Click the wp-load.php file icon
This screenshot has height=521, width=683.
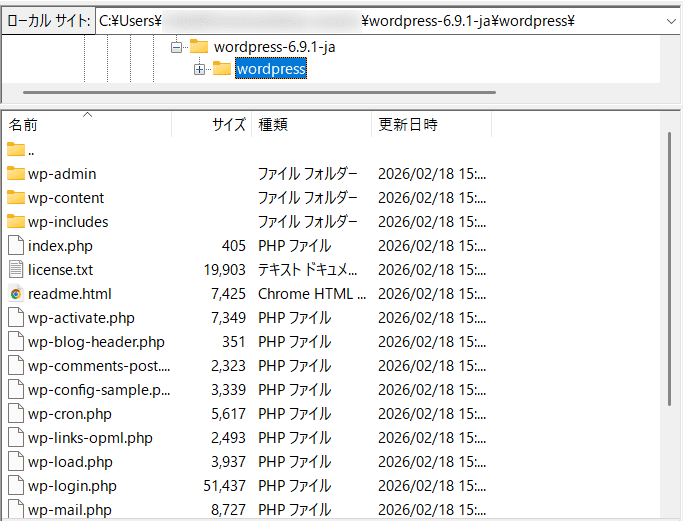[x=16, y=461]
